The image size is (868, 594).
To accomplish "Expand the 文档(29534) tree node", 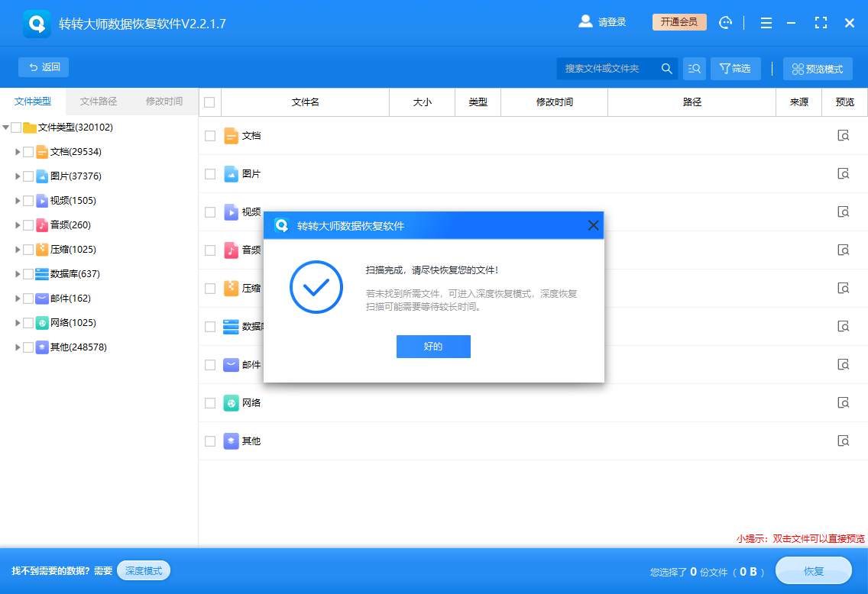I will (x=18, y=151).
